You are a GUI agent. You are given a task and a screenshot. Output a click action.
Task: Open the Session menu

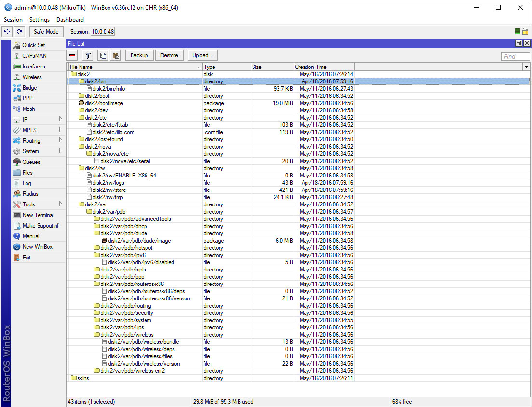point(13,20)
